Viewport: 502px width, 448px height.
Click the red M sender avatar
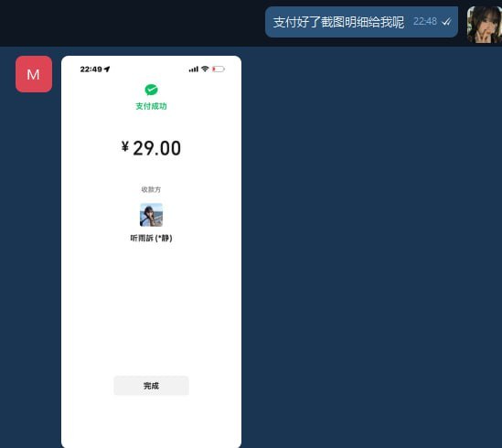34,74
